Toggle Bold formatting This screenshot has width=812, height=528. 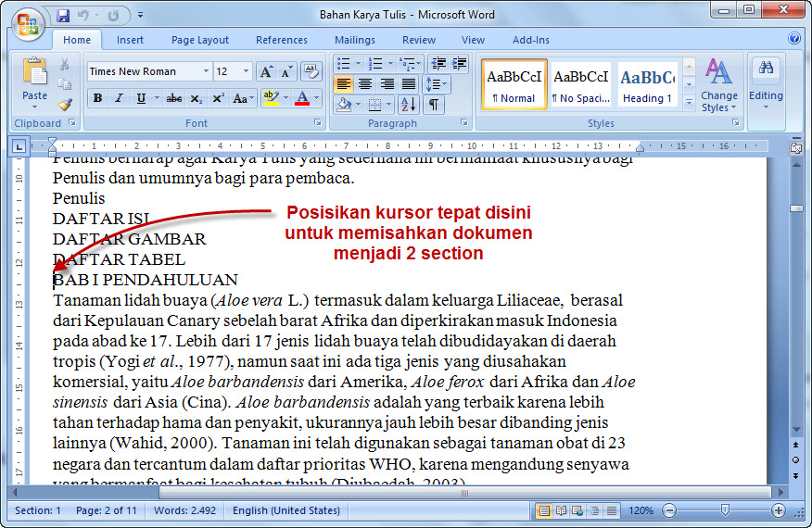click(97, 98)
